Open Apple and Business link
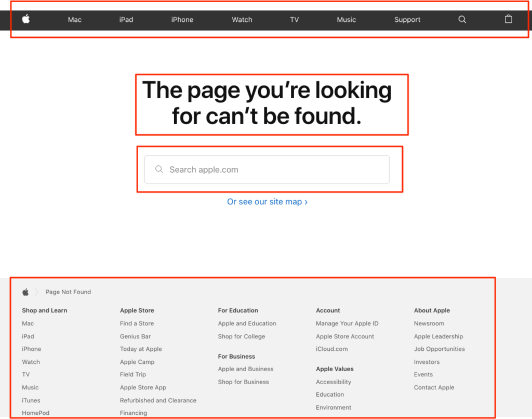532x419 pixels. click(246, 369)
